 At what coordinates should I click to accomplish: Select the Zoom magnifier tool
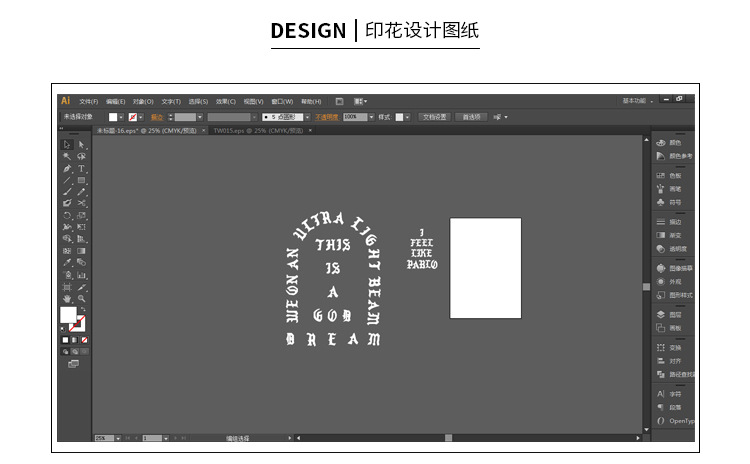(81, 298)
